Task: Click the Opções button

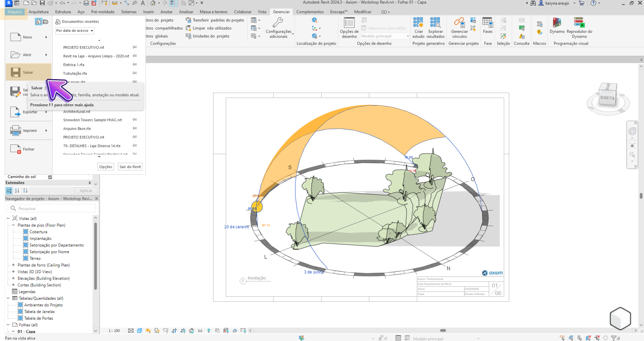Action: click(x=105, y=167)
